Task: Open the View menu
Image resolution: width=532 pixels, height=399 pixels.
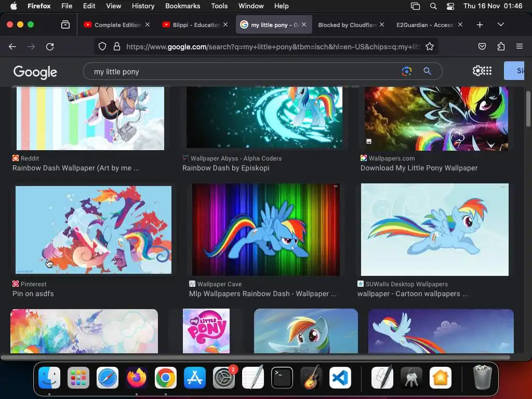Action: [113, 6]
